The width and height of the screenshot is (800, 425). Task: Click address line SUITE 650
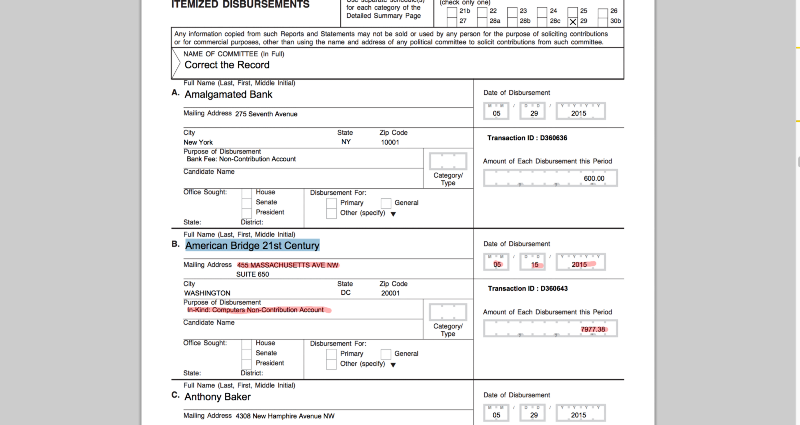tap(253, 274)
